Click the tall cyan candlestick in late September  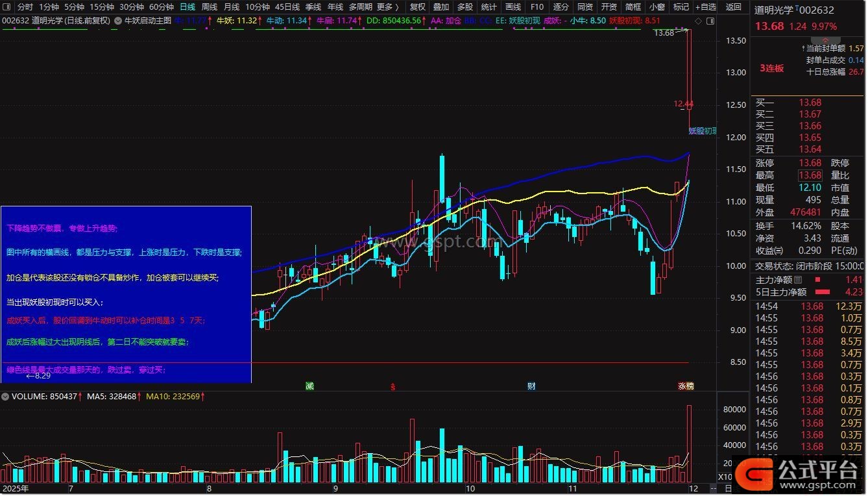point(442,179)
